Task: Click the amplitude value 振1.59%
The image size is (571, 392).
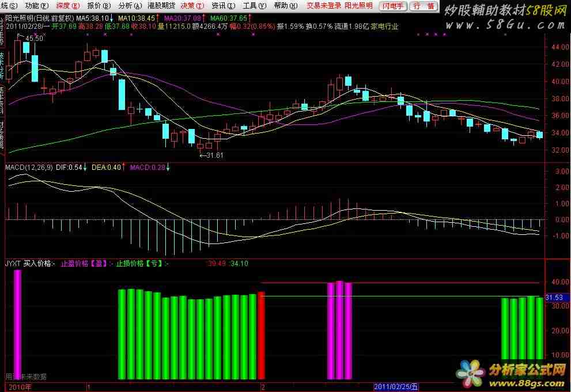Action: click(x=290, y=26)
